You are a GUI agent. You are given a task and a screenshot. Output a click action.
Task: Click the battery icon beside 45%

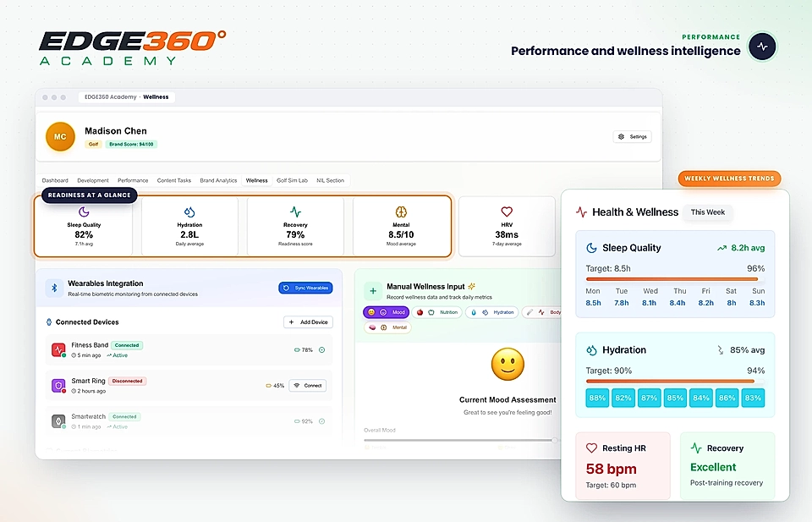pos(269,386)
